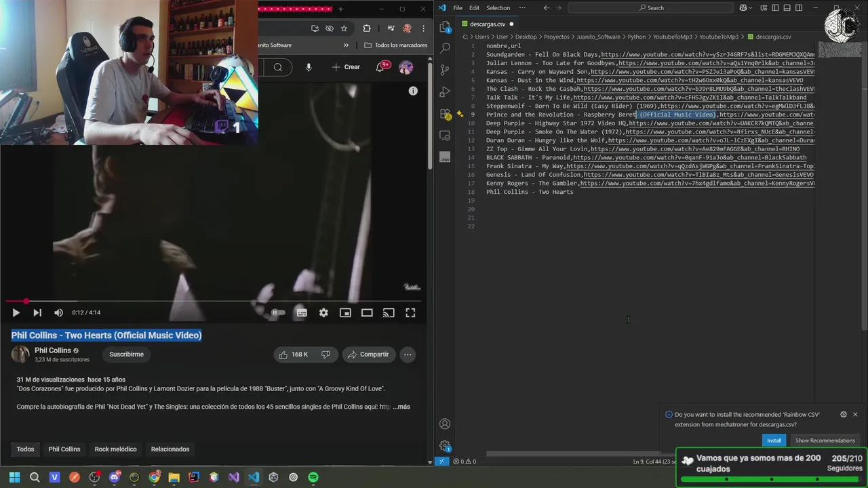Mute the YouTube video volume

pyautogui.click(x=58, y=312)
